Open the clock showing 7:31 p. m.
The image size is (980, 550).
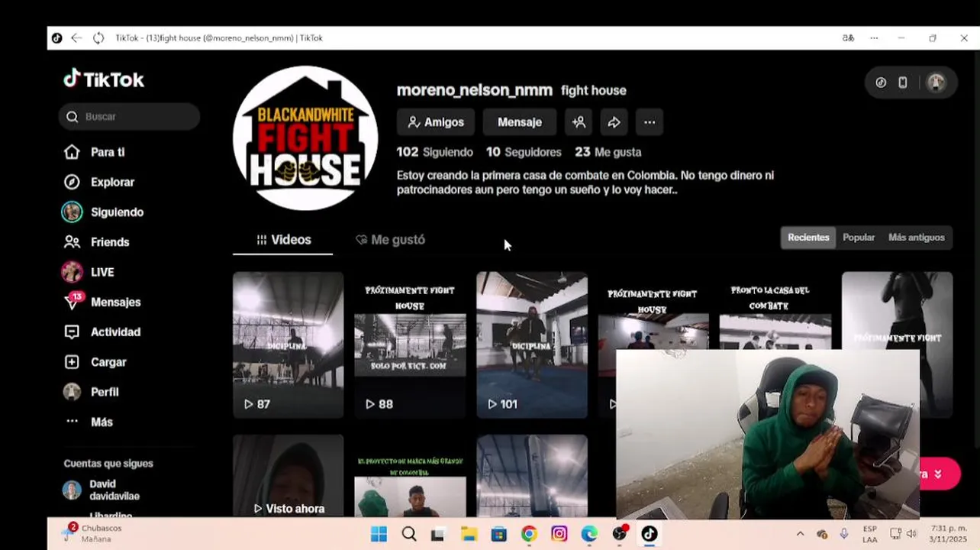(947, 534)
